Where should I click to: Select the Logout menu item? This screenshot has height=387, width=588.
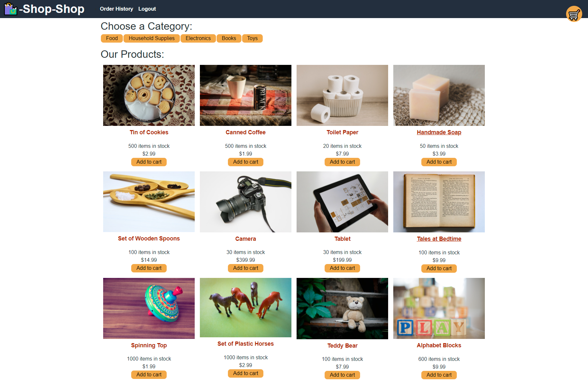point(147,9)
